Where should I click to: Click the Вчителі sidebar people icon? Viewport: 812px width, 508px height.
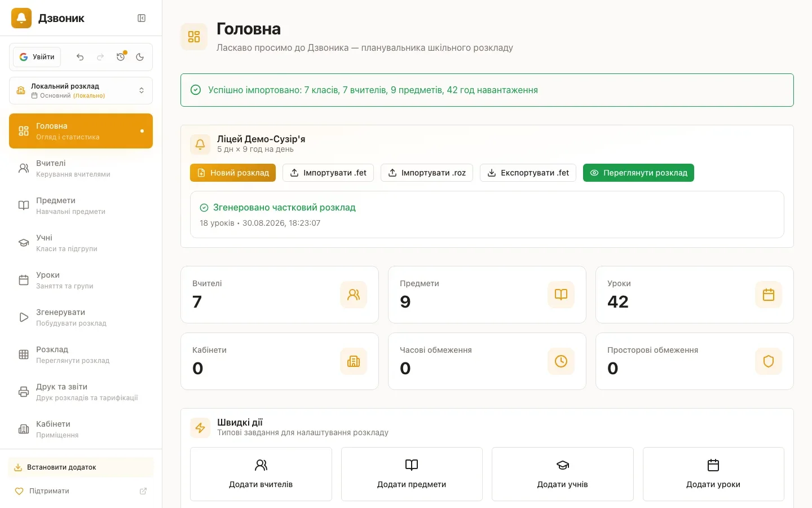point(24,168)
